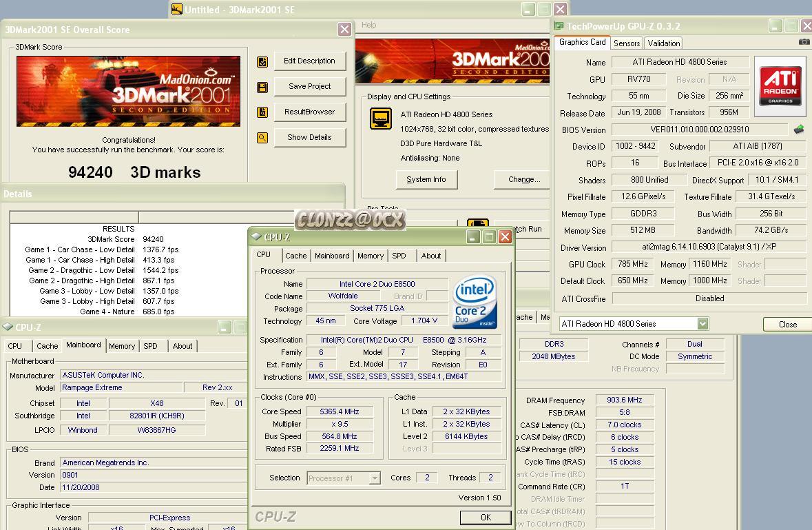
Task: Click the Show Details magnifier icon
Action: point(262,138)
